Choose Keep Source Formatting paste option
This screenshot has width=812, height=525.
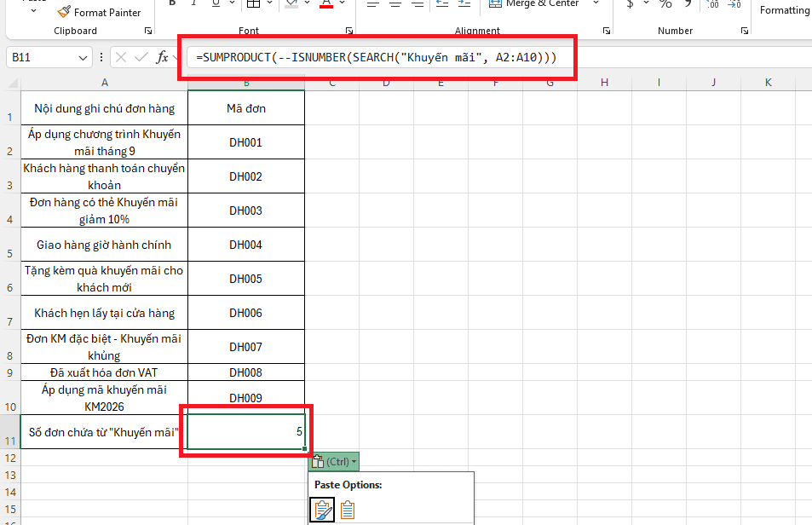tap(322, 510)
